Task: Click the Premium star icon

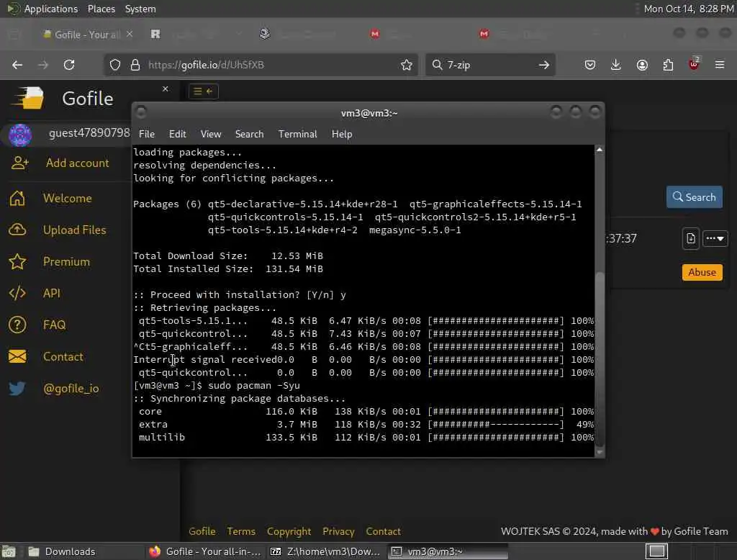Action: [17, 261]
